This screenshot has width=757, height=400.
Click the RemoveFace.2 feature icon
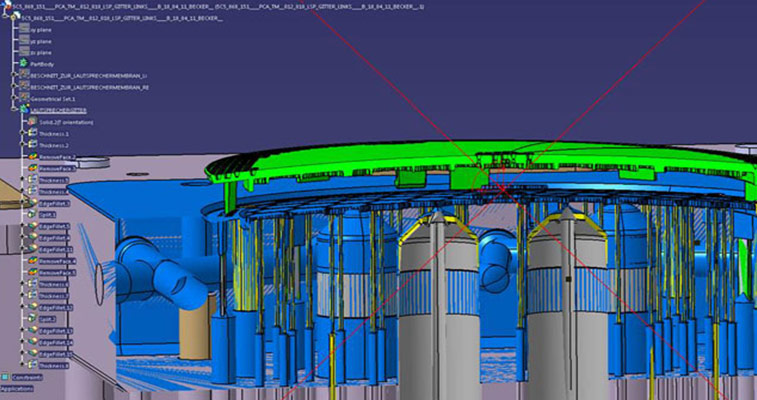pos(33,156)
